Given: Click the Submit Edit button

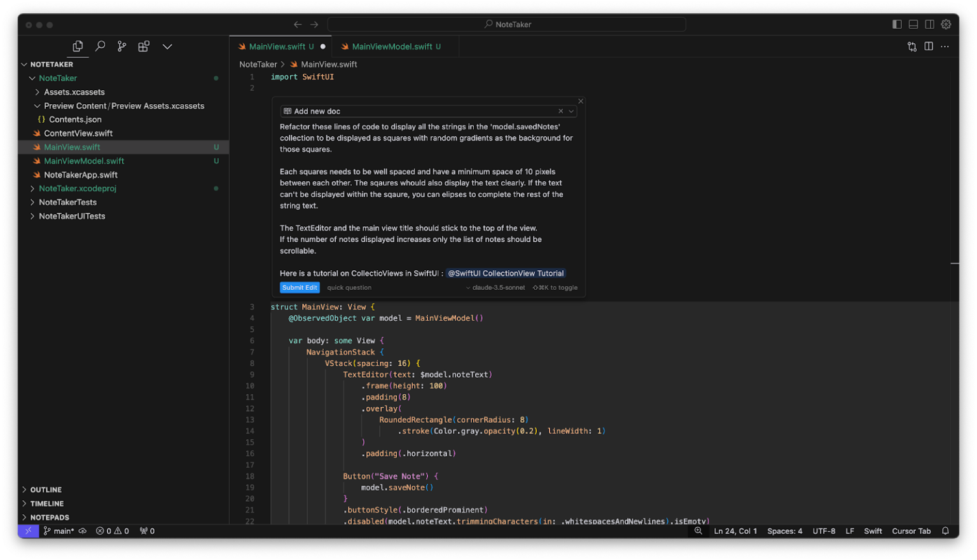Looking at the screenshot, I should 300,287.
